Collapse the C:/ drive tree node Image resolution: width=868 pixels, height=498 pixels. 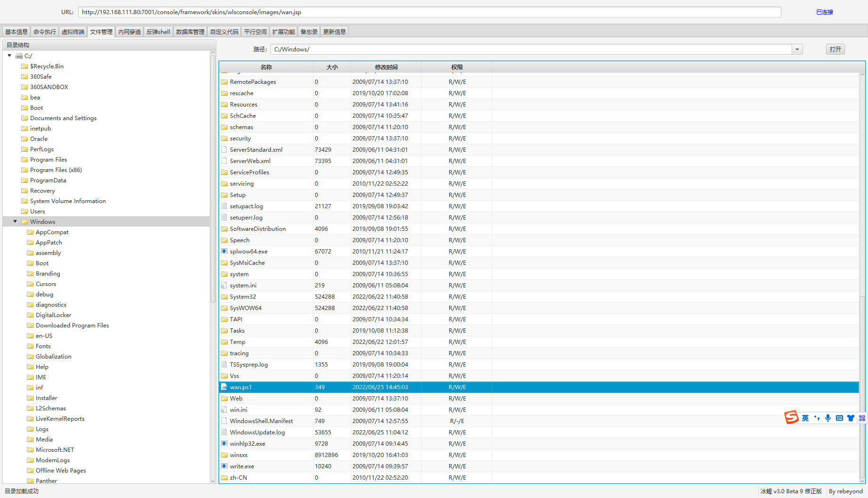point(9,56)
